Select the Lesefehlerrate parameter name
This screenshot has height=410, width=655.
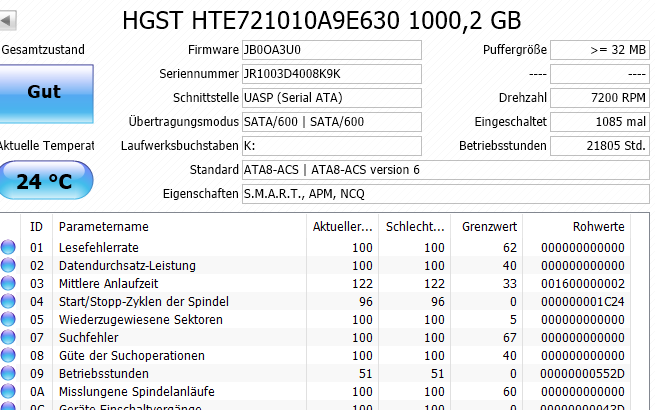click(x=99, y=247)
